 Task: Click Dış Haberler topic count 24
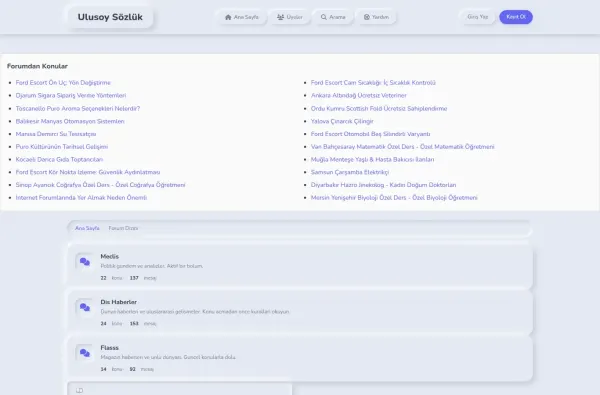[x=103, y=323]
